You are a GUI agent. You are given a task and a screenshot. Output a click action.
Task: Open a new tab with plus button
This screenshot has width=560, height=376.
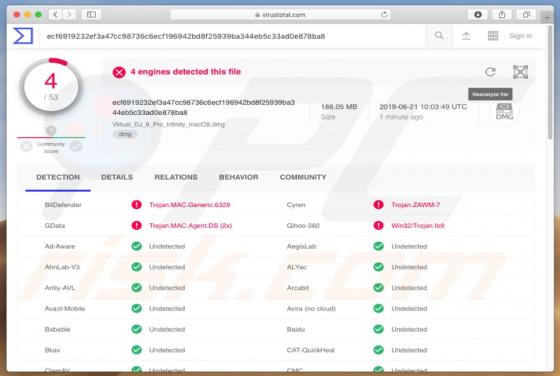[x=547, y=17]
